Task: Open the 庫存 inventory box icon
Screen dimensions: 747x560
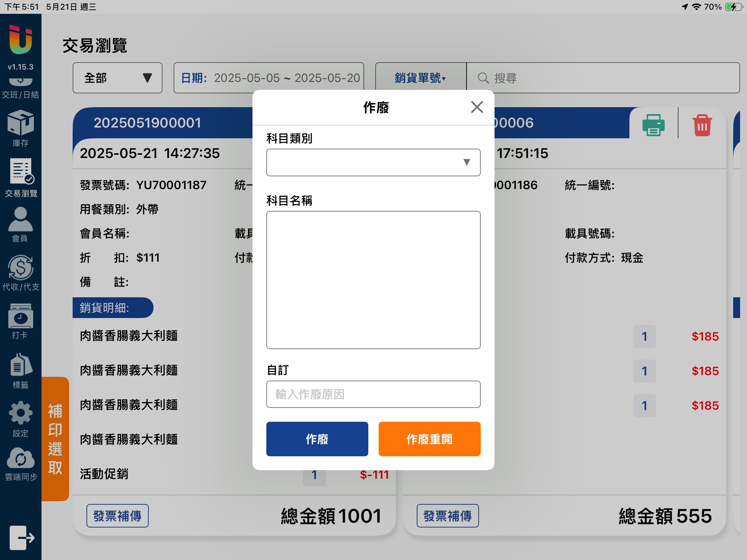Action: [20, 123]
